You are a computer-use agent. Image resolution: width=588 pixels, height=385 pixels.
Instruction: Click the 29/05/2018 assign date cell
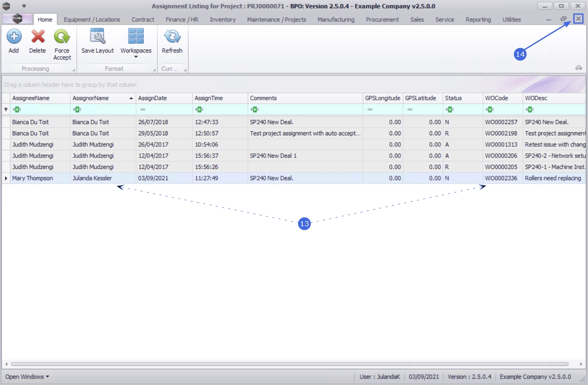[x=164, y=134]
